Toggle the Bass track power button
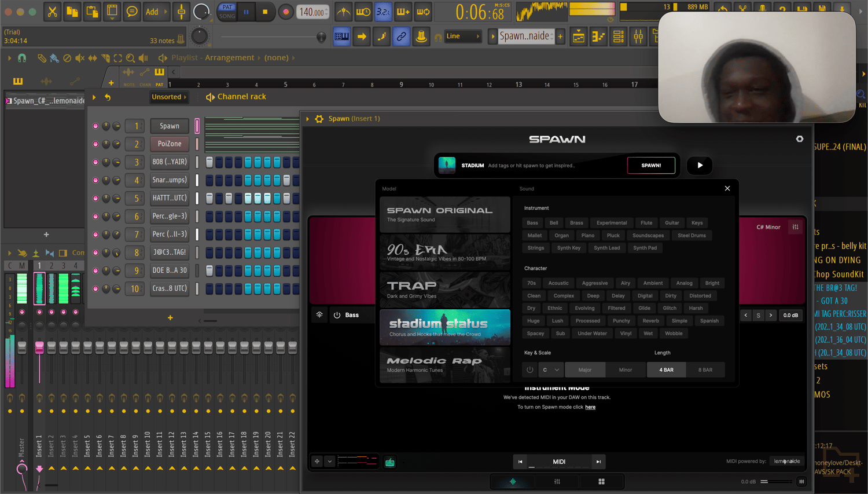The height and width of the screenshot is (494, 868). click(x=337, y=315)
